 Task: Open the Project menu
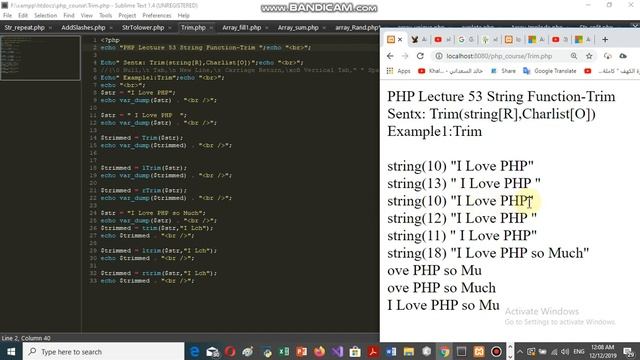127,16
